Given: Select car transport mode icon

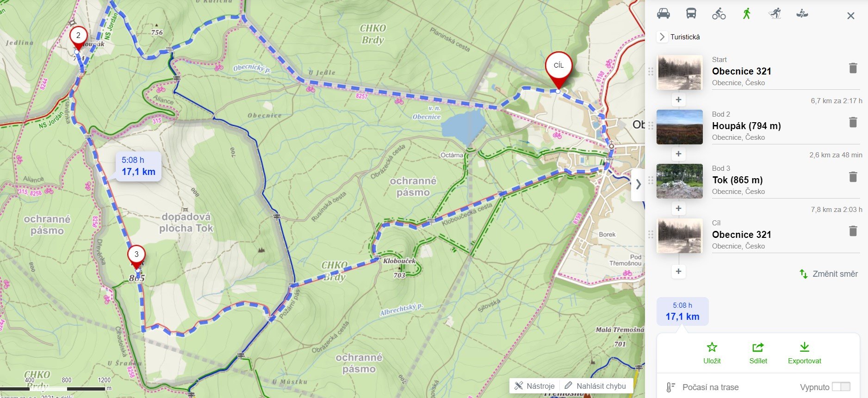Looking at the screenshot, I should pos(663,13).
